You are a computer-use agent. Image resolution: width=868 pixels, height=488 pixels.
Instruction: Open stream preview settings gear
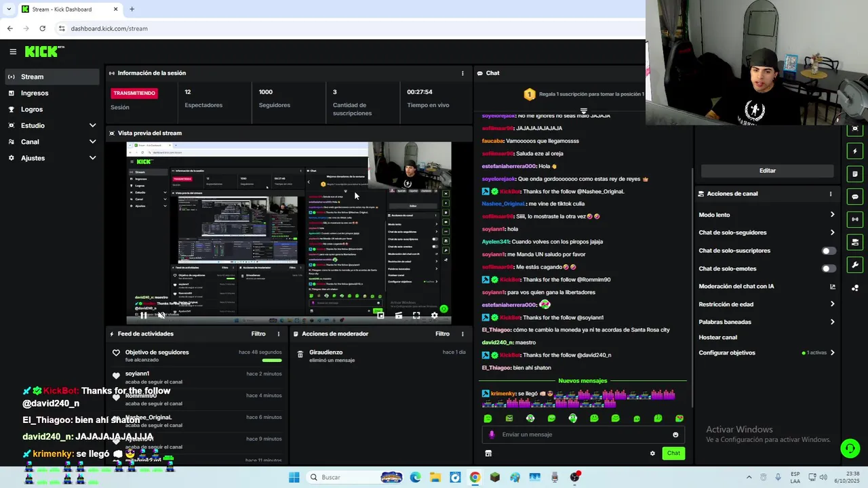tap(435, 315)
